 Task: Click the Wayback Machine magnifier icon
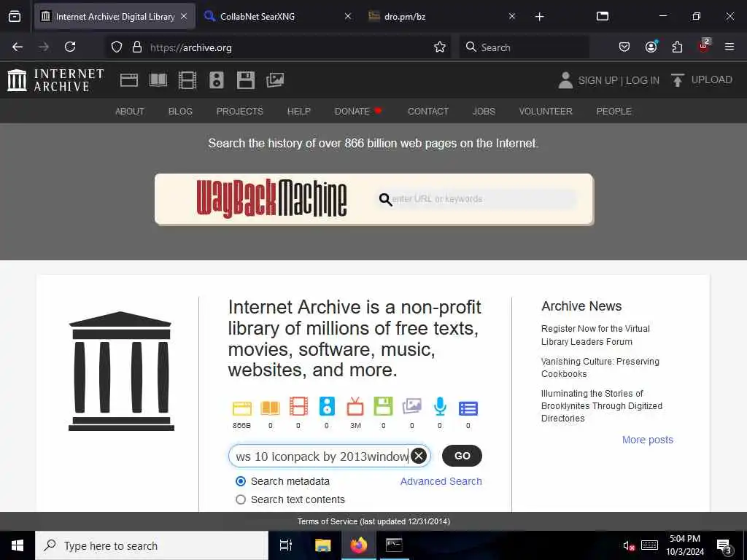point(385,200)
